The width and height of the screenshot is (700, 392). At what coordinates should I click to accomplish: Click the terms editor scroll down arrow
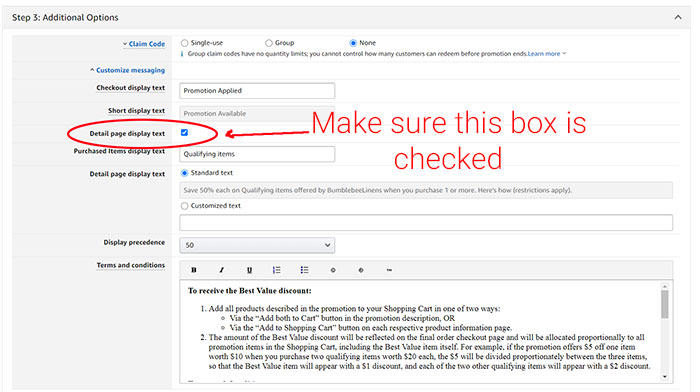665,377
